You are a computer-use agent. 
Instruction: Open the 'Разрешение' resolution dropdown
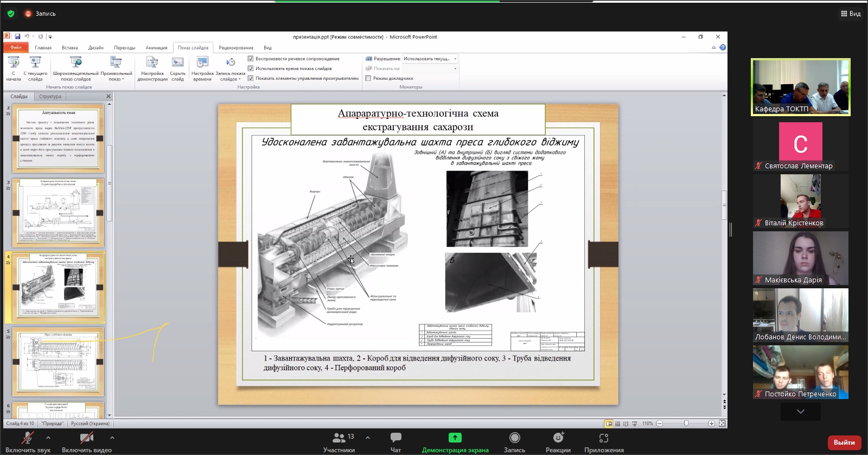tap(455, 59)
